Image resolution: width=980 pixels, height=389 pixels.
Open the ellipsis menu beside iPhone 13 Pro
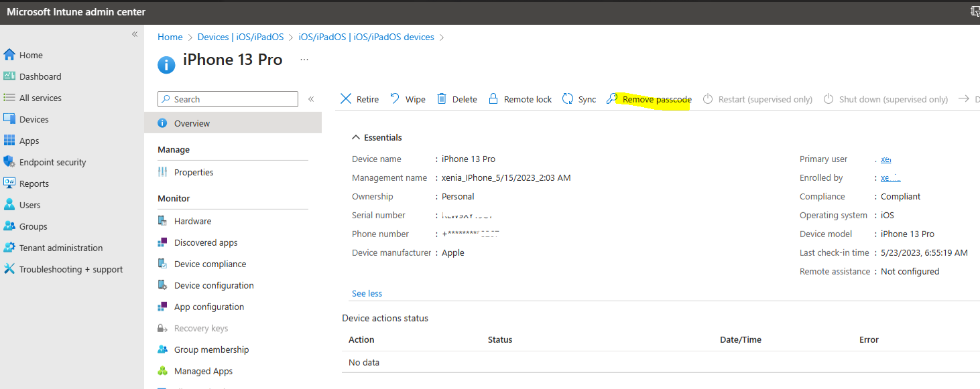click(304, 60)
